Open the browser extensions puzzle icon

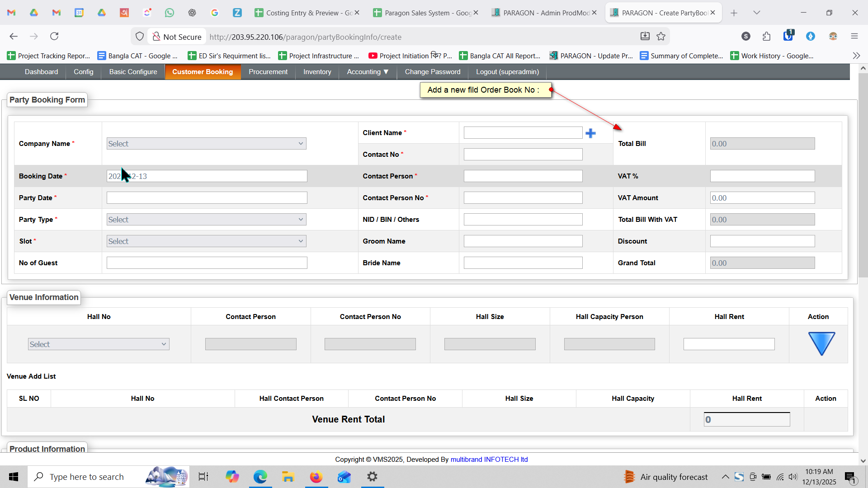(766, 37)
